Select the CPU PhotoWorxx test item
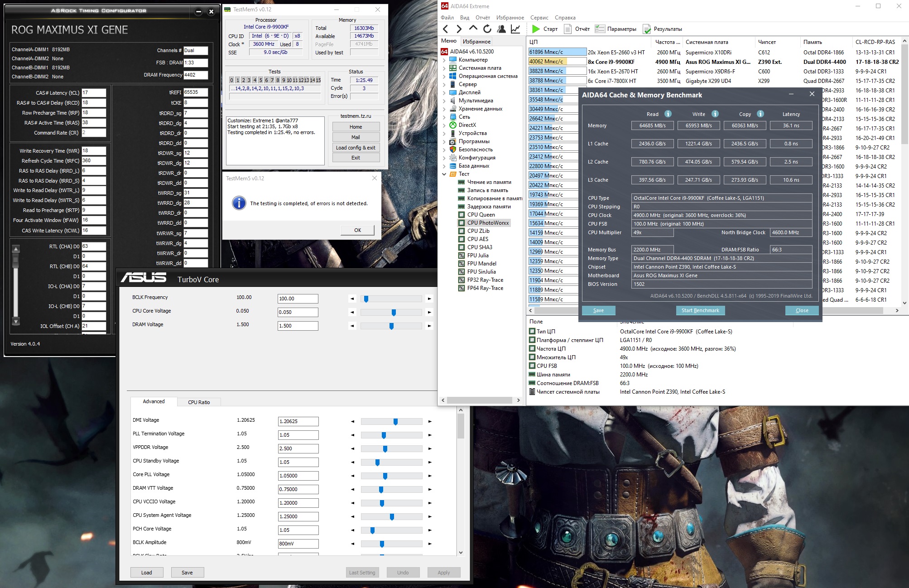909x588 pixels. pos(488,223)
